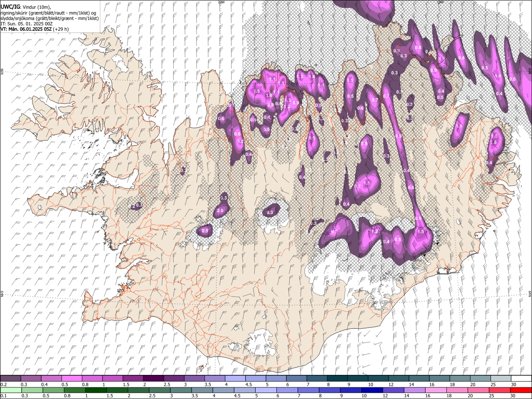Select the 1.5–2 magenta-purple snow legend swatch
Screen dimensions: 532x399
[133, 378]
